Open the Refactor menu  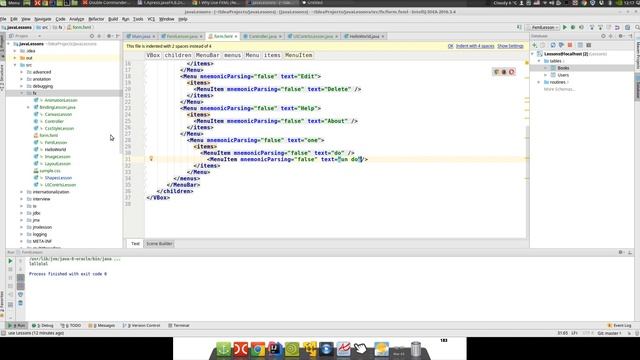click(96, 19)
